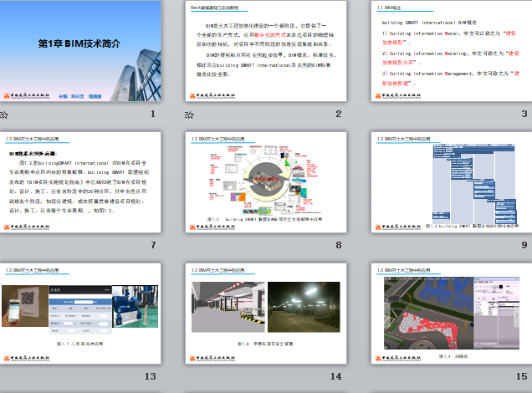The width and height of the screenshot is (532, 393).
Task: Click the transition star icon under slide 2
Action: [x=189, y=115]
